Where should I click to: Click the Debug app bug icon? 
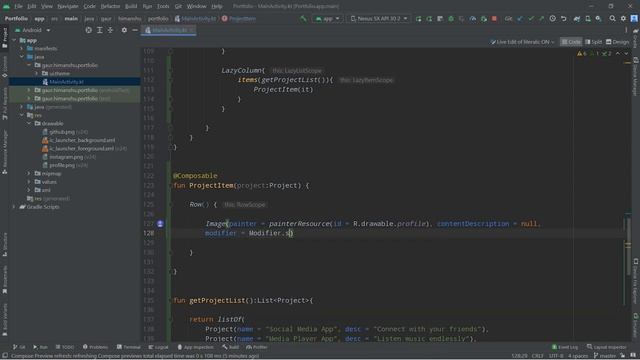coord(451,19)
